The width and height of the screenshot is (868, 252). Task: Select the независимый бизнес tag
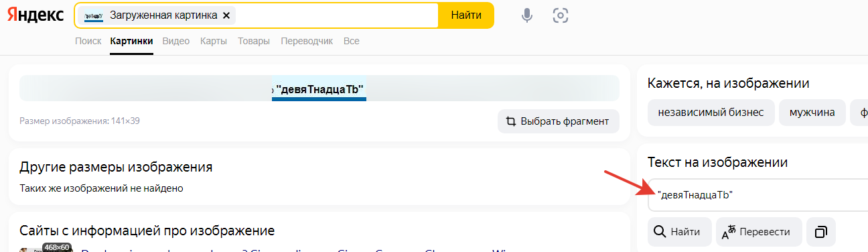pyautogui.click(x=711, y=113)
